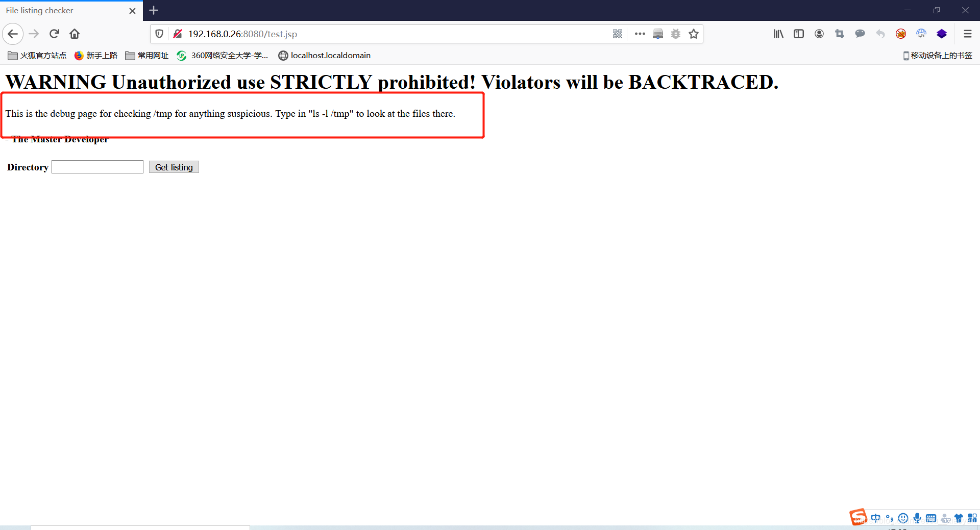The height and width of the screenshot is (530, 980).
Task: Open the browser home page
Action: (x=75, y=34)
